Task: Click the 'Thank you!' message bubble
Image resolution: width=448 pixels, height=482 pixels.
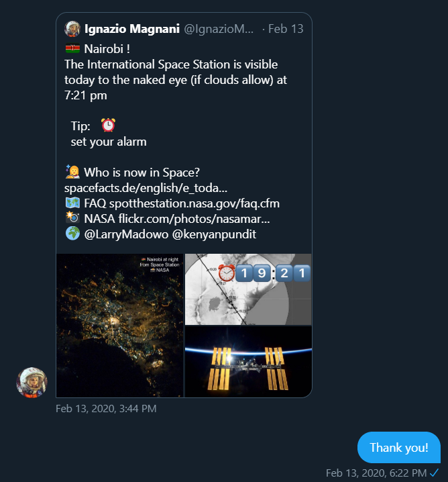Action: pyautogui.click(x=398, y=448)
